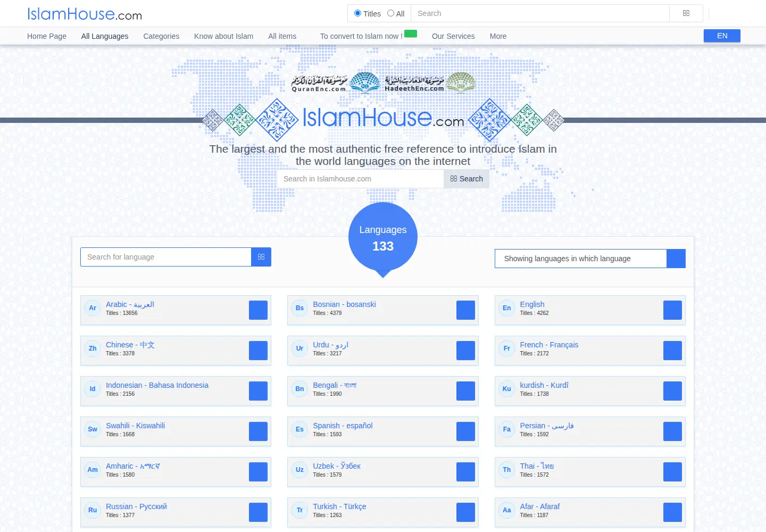Open Bosnian - bosanski link
Image resolution: width=766 pixels, height=532 pixels.
pyautogui.click(x=344, y=304)
